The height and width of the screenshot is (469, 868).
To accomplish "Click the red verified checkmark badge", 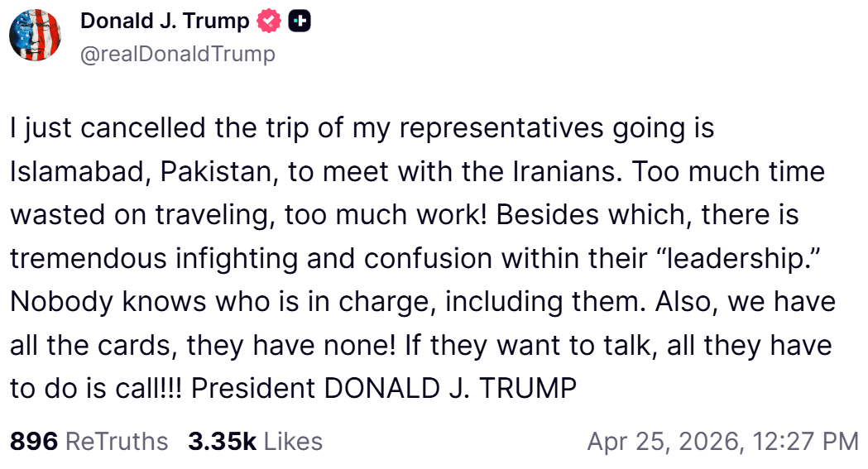I will (271, 22).
